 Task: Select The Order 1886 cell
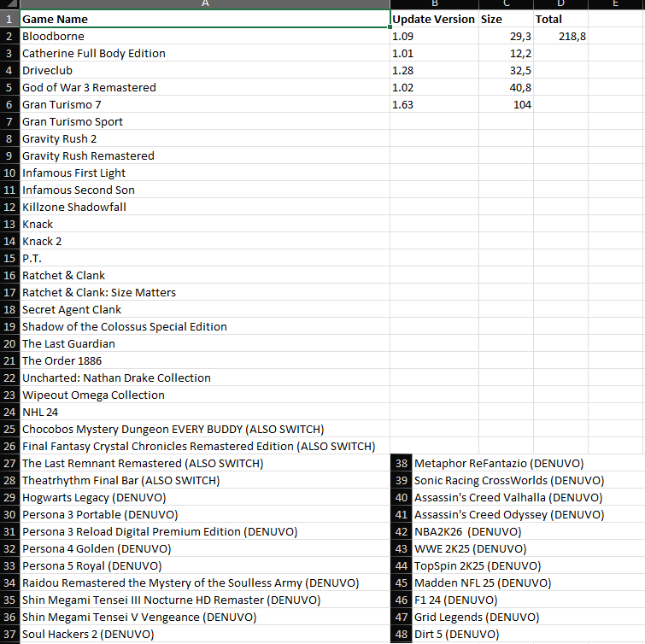point(205,360)
